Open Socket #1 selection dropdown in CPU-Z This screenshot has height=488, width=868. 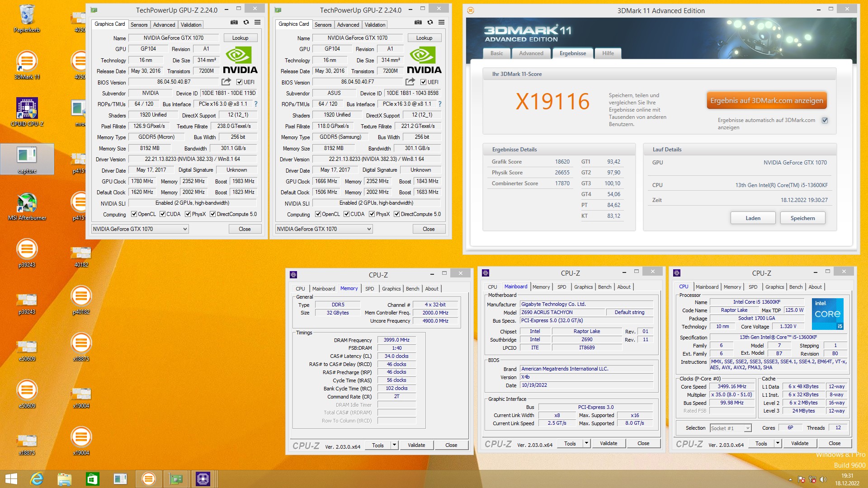(x=731, y=428)
